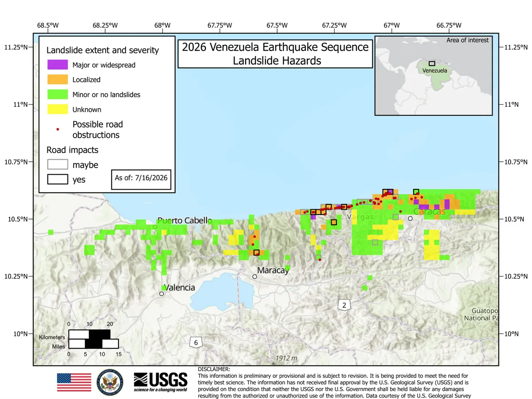The height and width of the screenshot is (399, 532).
Task: Click the Area of interest inset map
Action: tap(434, 76)
